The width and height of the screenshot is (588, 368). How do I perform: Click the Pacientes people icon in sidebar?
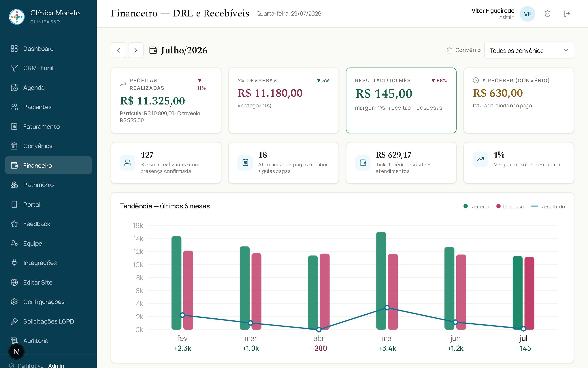coord(14,107)
